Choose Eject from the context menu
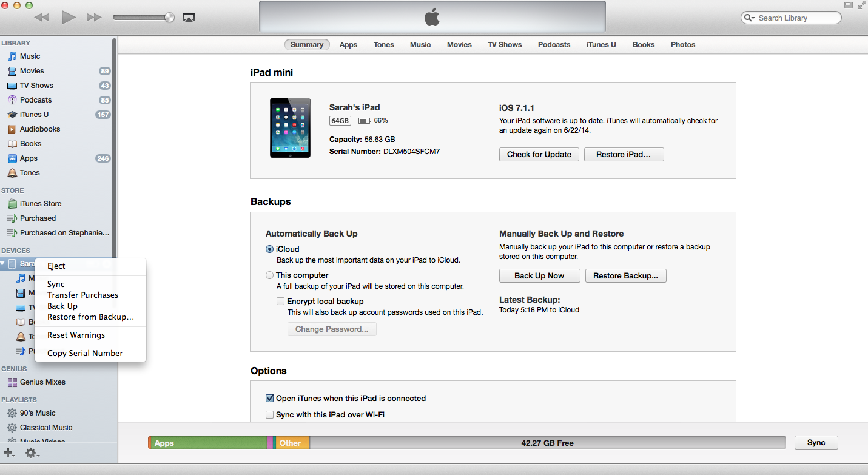The height and width of the screenshot is (475, 868). pyautogui.click(x=56, y=266)
